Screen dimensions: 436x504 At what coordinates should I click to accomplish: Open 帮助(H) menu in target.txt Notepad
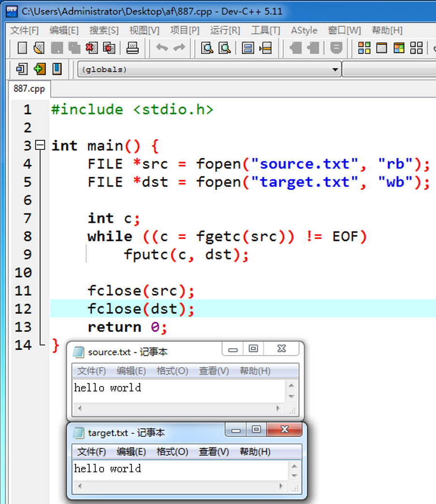[x=255, y=452]
